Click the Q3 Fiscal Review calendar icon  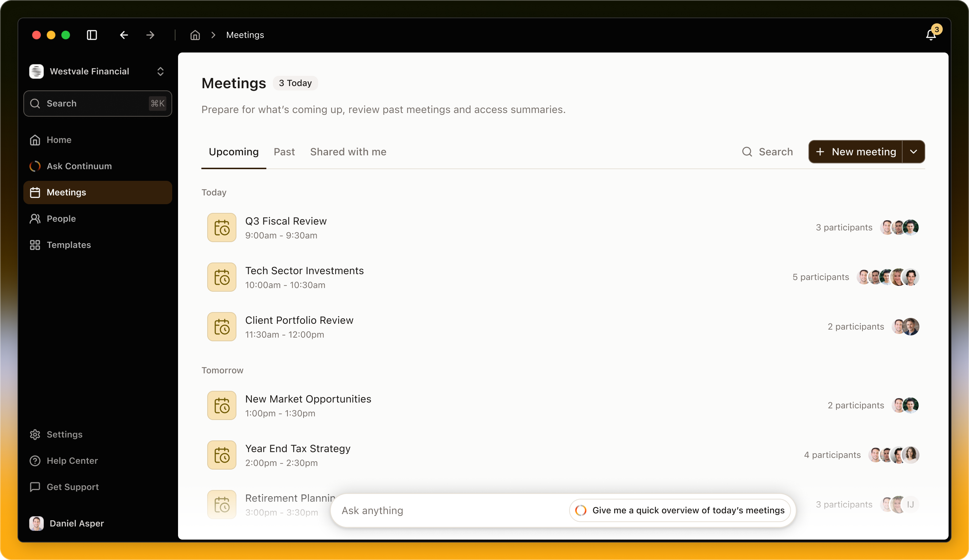[x=221, y=227]
